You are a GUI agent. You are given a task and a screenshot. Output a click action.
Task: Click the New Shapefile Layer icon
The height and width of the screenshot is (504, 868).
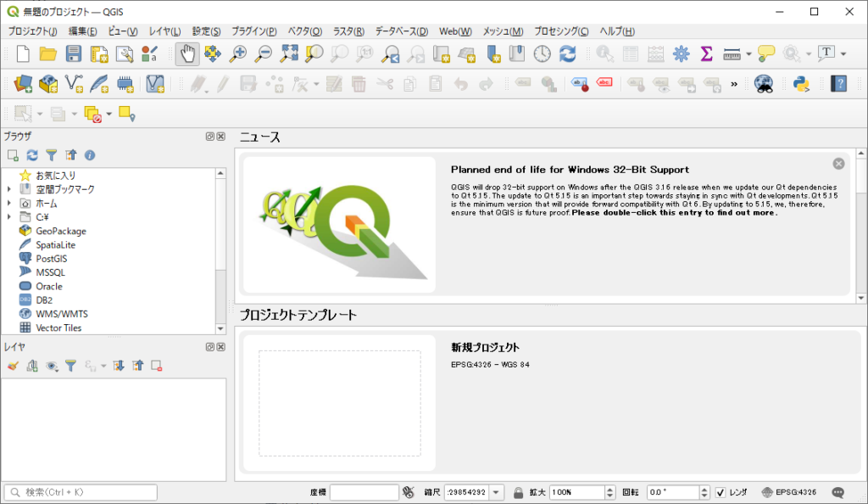[74, 83]
